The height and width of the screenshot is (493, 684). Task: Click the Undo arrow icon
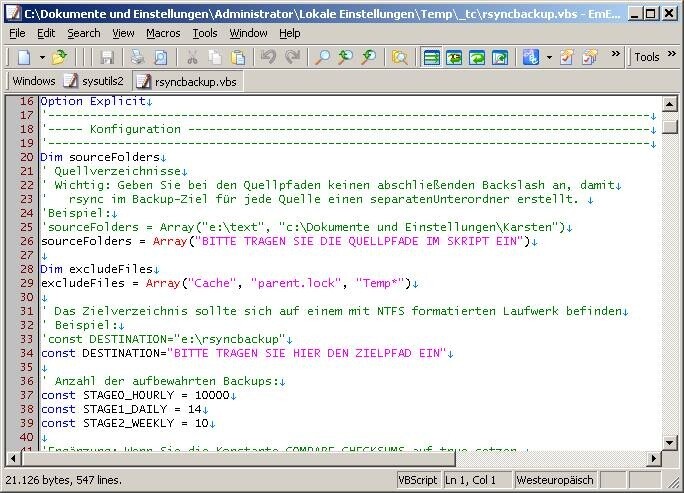coord(269,57)
